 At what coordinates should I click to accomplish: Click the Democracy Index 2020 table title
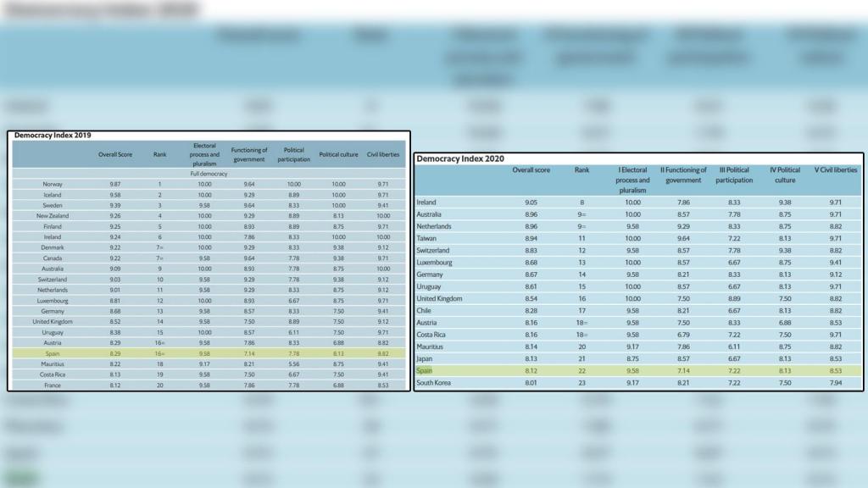pos(463,159)
